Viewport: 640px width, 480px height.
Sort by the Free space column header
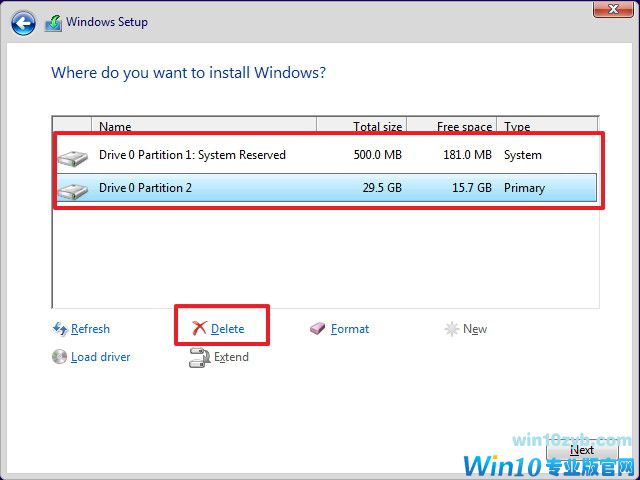coord(452,126)
